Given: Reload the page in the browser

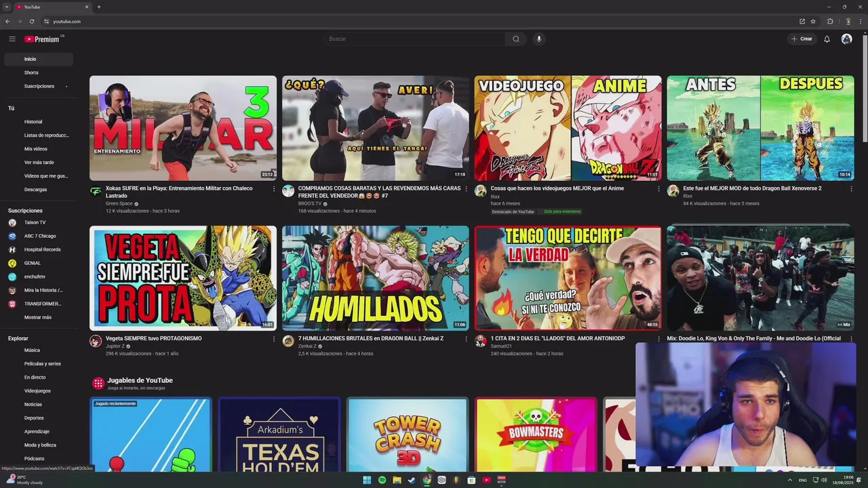Looking at the screenshot, I should tap(32, 21).
